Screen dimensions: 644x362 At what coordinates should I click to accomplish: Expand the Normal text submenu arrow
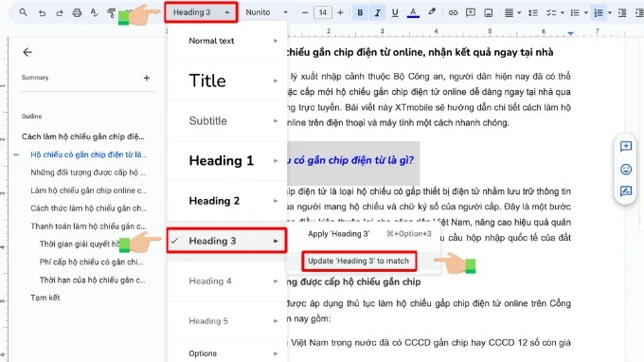coord(276,41)
